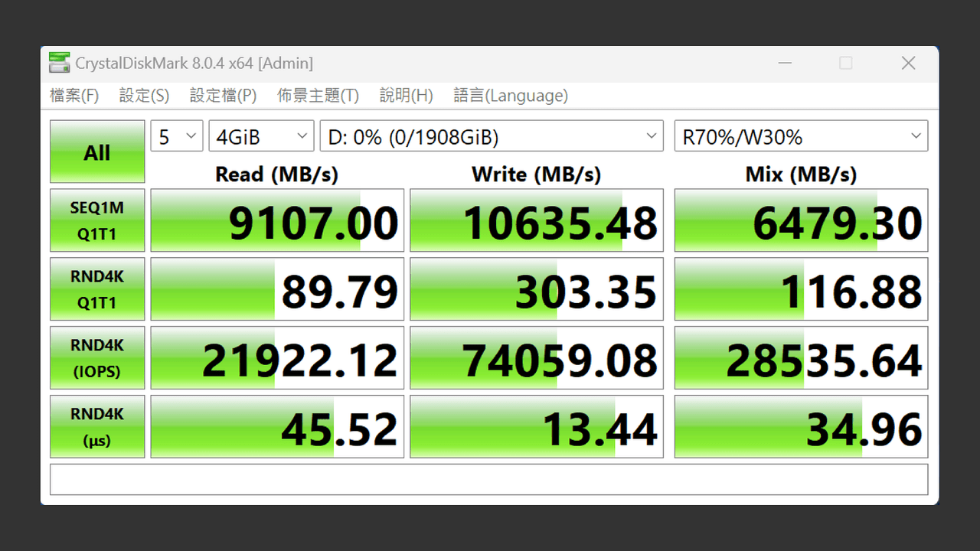Run the RND4K Q1T1 benchmark
980x551 pixels.
click(97, 289)
